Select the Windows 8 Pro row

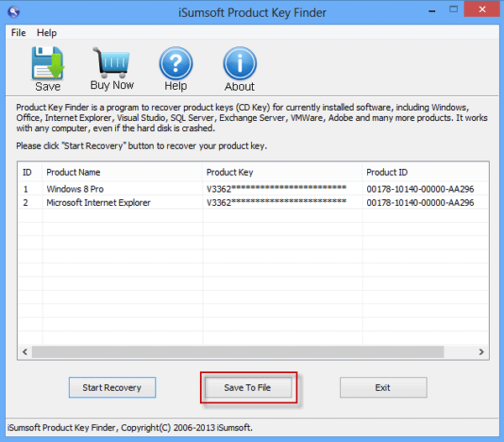tap(254, 189)
